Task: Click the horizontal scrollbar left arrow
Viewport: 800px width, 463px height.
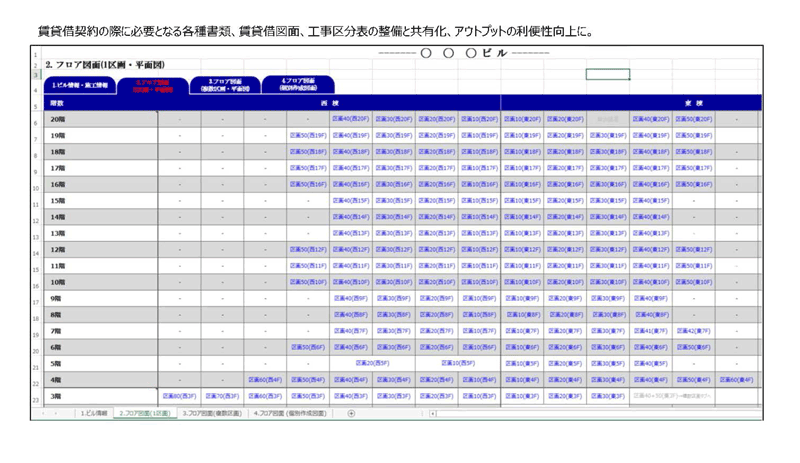Action: point(433,413)
